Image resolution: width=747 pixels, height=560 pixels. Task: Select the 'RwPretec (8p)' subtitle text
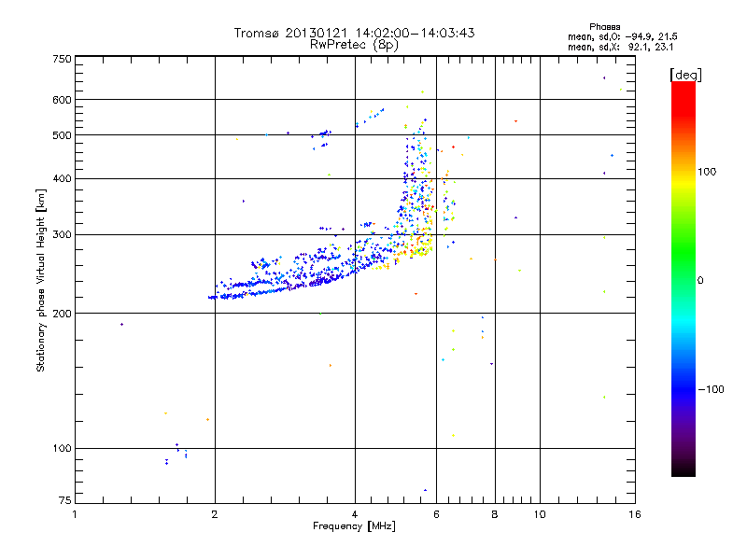click(x=354, y=45)
